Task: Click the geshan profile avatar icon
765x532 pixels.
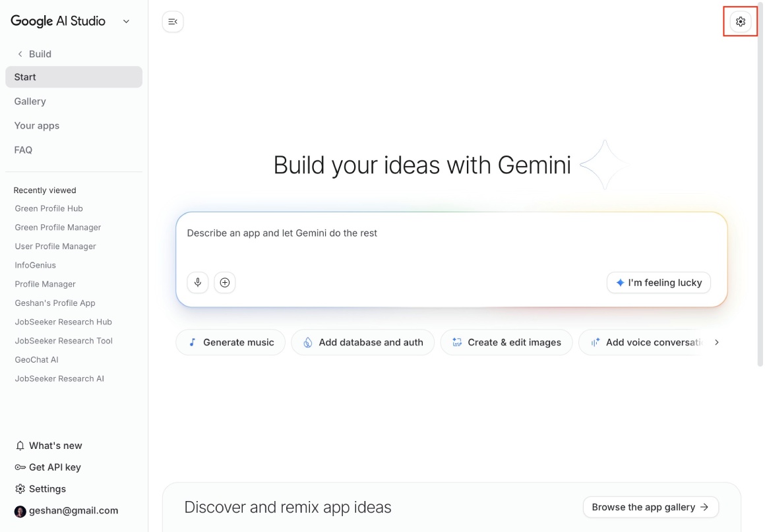Action: 20,511
